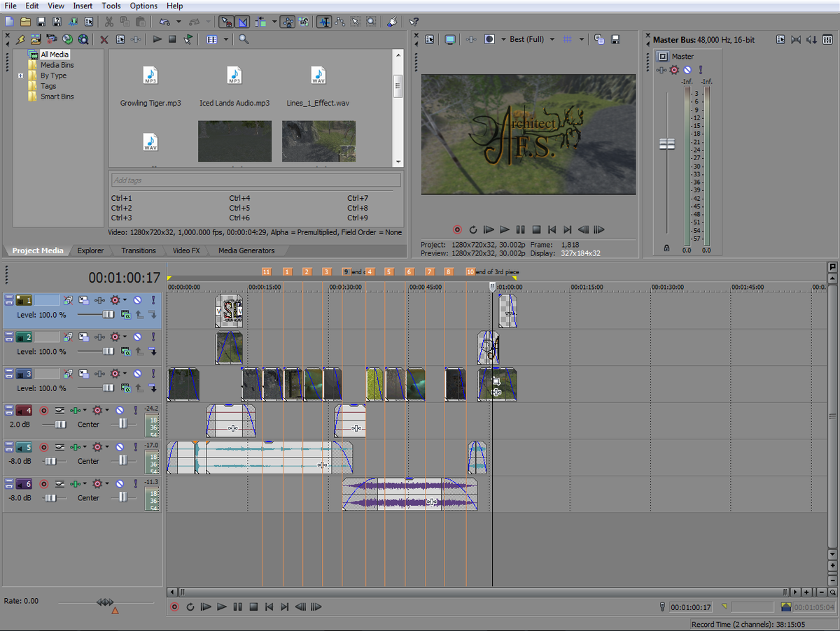Screen dimensions: 840x631
Task: Expand the By Type media bin
Action: pos(21,76)
